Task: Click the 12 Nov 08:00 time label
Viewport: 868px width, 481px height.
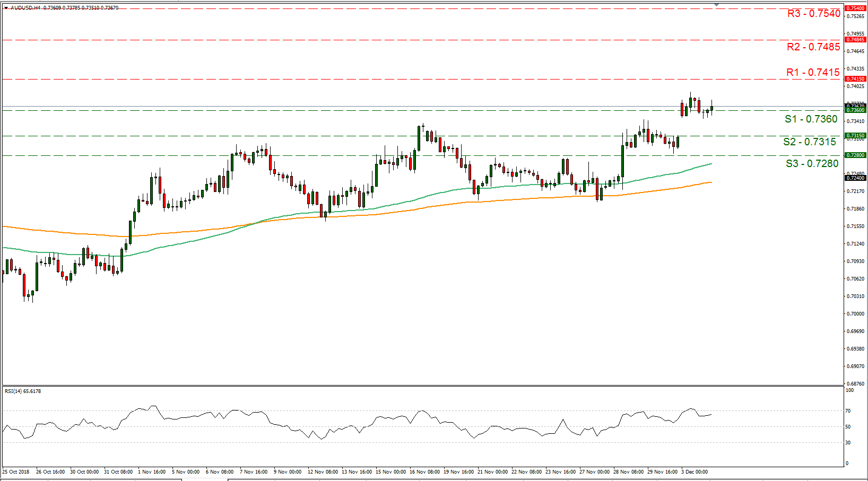Action: tap(323, 472)
